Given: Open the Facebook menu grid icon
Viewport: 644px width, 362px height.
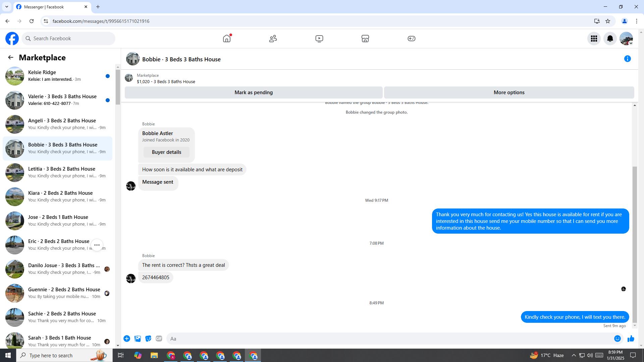Looking at the screenshot, I should [594, 39].
